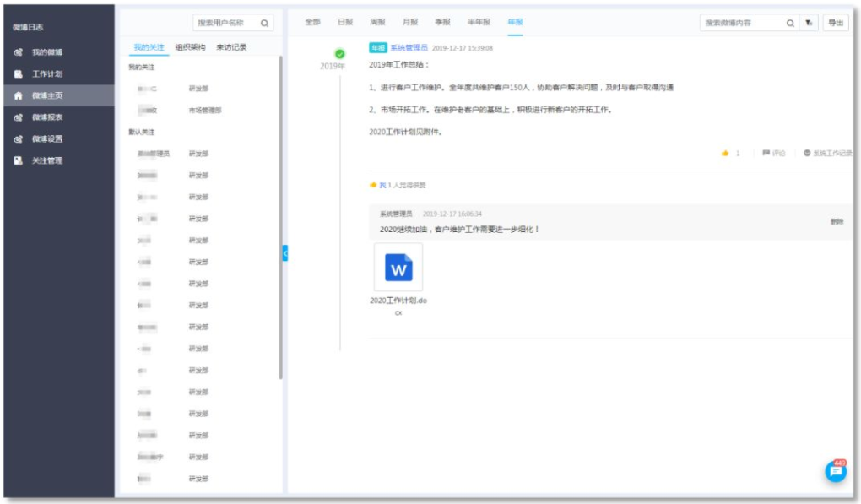This screenshot has height=504, width=861.
Task: Collapse the user list panel with arrow handle
Action: click(285, 252)
